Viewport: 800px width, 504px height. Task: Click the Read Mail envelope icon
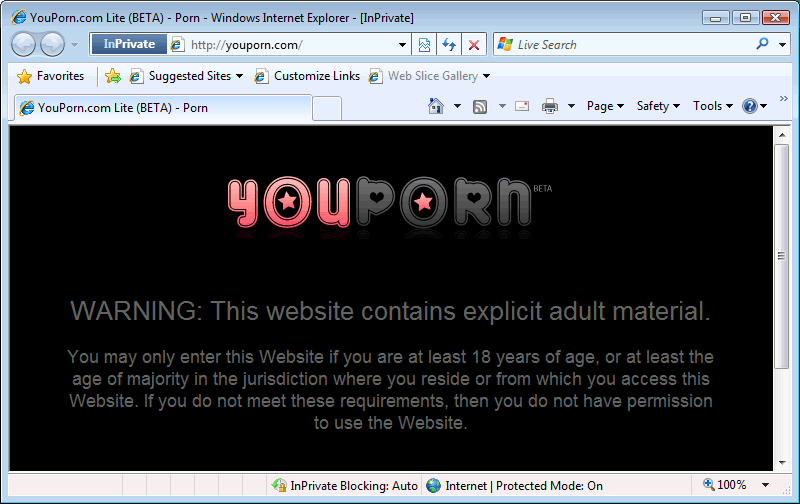pyautogui.click(x=522, y=106)
